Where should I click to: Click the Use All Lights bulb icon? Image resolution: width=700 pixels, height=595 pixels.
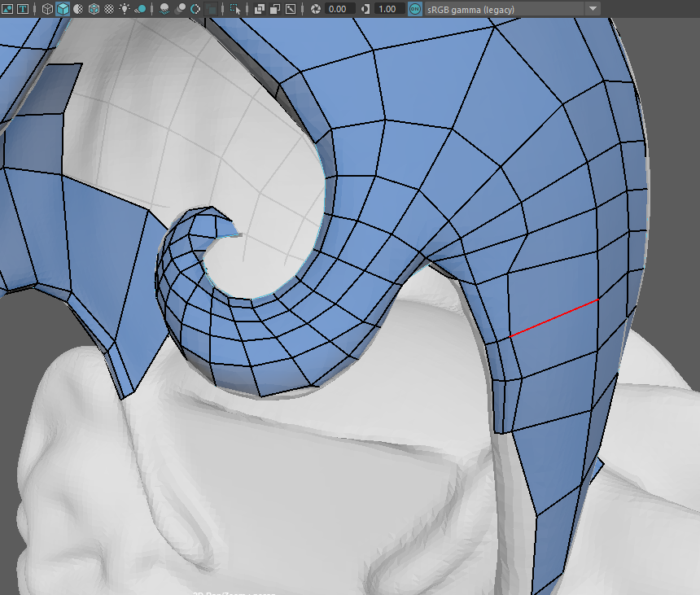125,9
